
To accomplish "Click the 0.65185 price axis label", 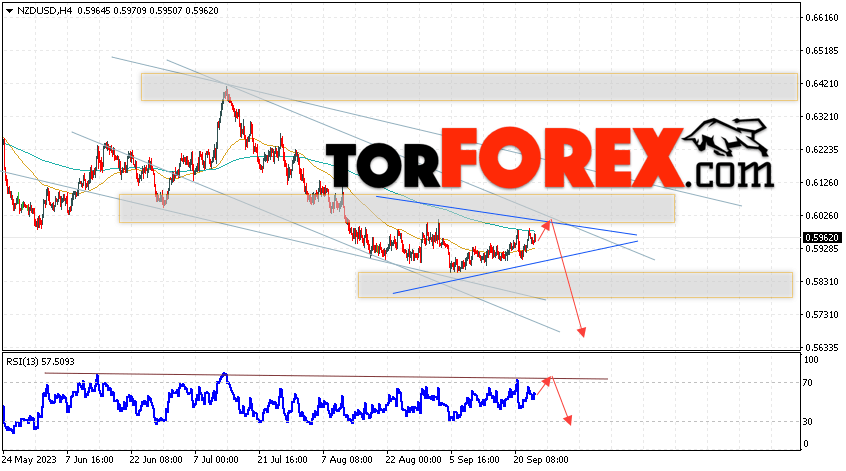I will click(x=822, y=51).
